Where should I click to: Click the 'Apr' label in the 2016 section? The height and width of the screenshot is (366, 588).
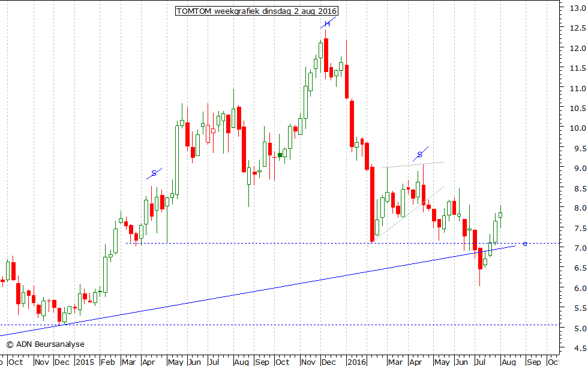pyautogui.click(x=415, y=362)
